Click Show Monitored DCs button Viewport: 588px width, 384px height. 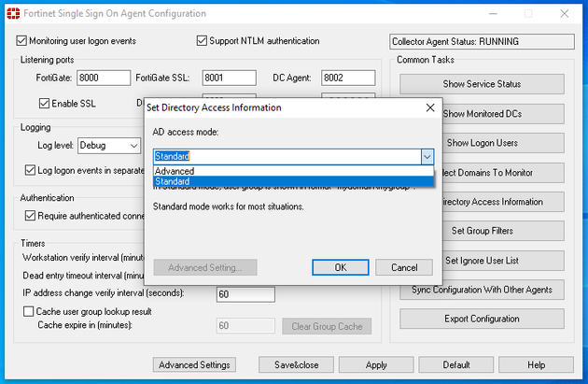point(503,114)
